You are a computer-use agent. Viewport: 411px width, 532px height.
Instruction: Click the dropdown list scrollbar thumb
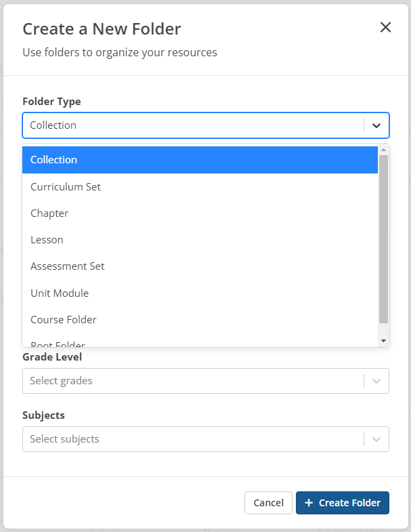coord(383,237)
